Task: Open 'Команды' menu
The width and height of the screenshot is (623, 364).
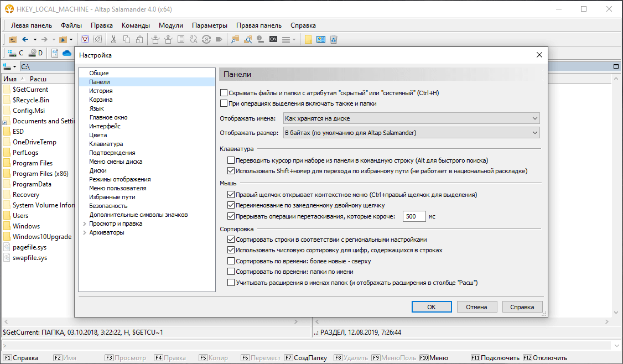Action: (136, 25)
